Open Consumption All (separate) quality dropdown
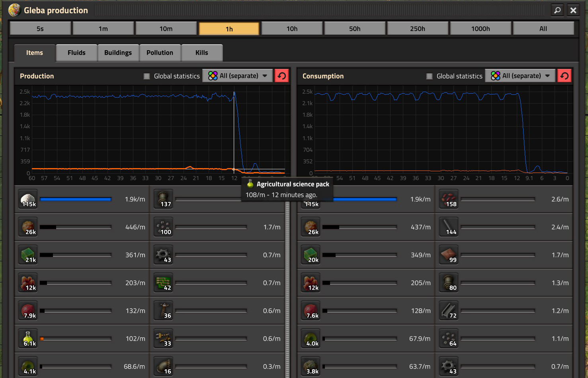Viewport: 588px width, 378px height. pyautogui.click(x=520, y=76)
